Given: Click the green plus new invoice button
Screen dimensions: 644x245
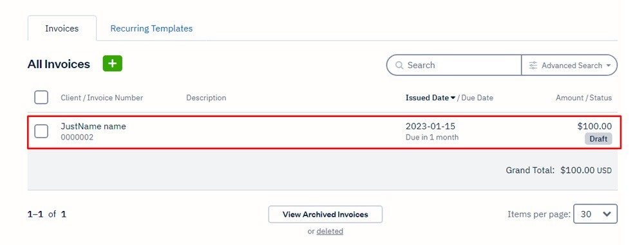Looking at the screenshot, I should coord(113,64).
